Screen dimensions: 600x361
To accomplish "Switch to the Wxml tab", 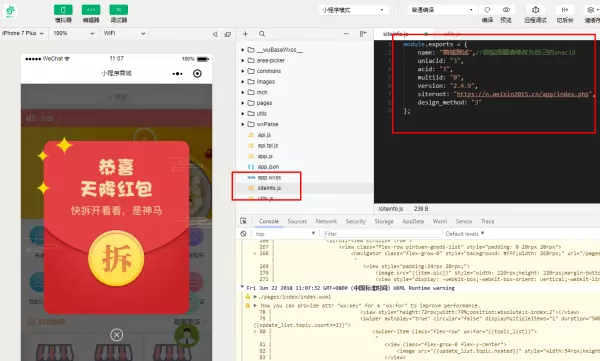I will (x=440, y=221).
